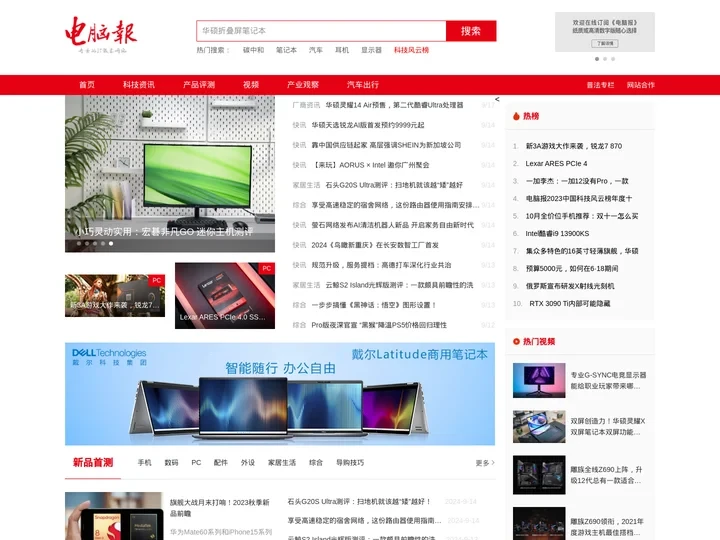
Task: Select first dot of main slideshow
Action: pos(79,243)
